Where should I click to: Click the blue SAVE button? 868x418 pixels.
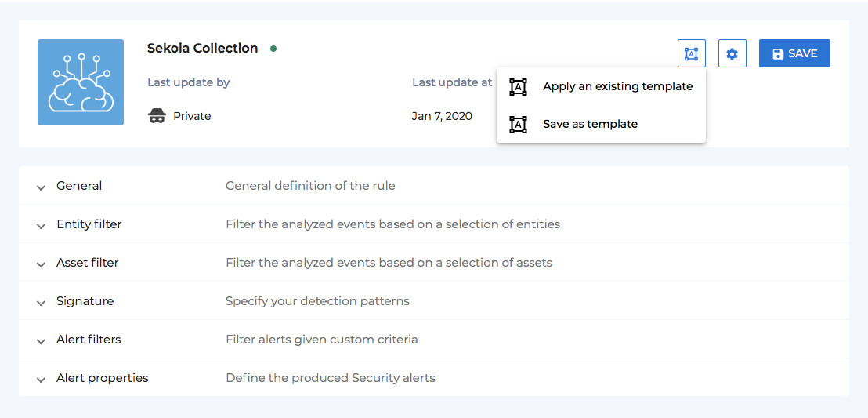click(794, 53)
